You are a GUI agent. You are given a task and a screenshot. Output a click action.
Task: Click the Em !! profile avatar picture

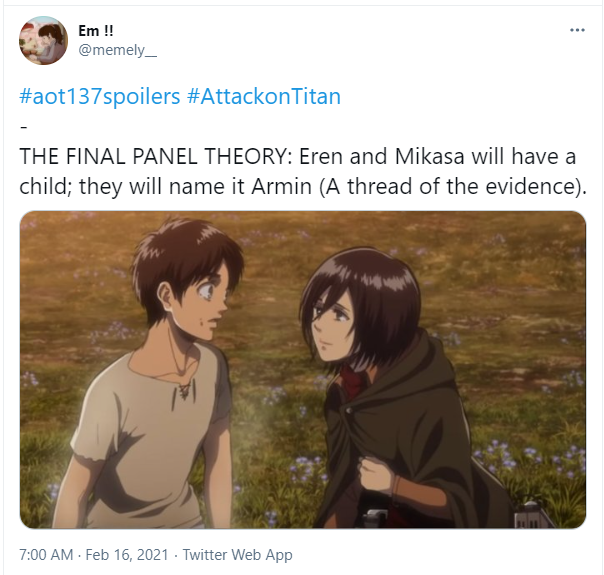44,40
